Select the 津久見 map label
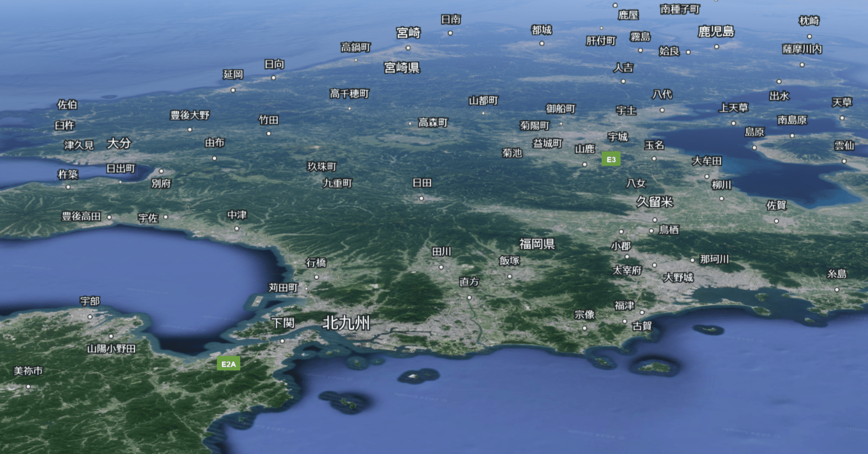868x454 pixels. coord(79,145)
